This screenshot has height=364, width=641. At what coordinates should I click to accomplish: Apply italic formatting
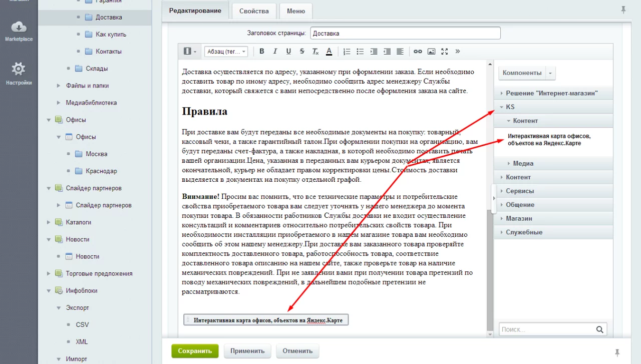275,52
